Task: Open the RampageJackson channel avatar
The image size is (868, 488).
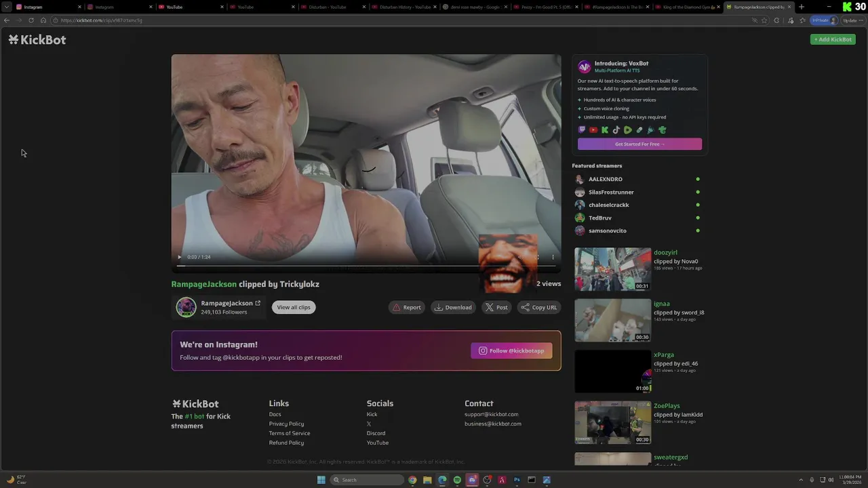Action: click(186, 307)
